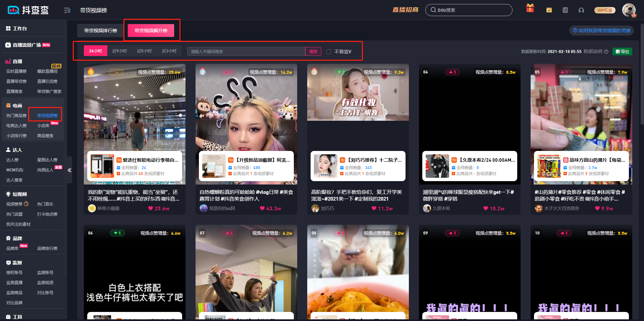
Task: Click the data description help icon
Action: 606,52
